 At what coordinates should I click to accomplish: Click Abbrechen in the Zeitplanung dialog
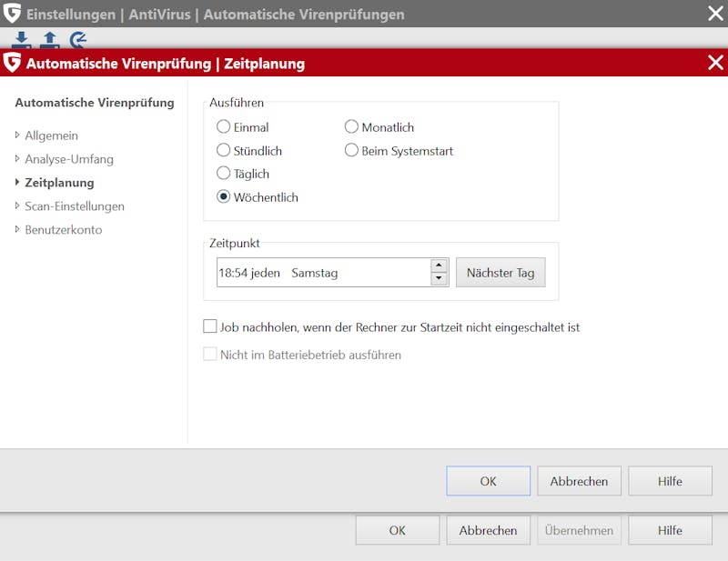(579, 481)
